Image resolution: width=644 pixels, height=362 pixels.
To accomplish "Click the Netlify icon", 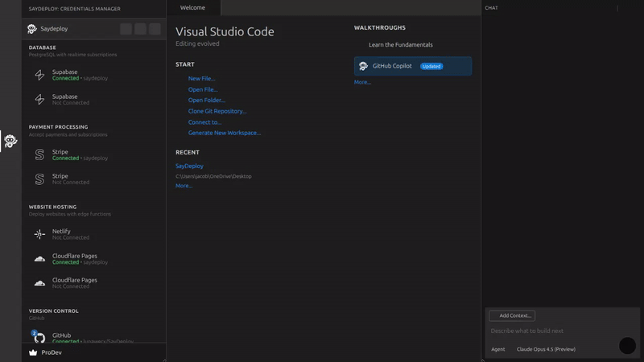I will pyautogui.click(x=39, y=234).
